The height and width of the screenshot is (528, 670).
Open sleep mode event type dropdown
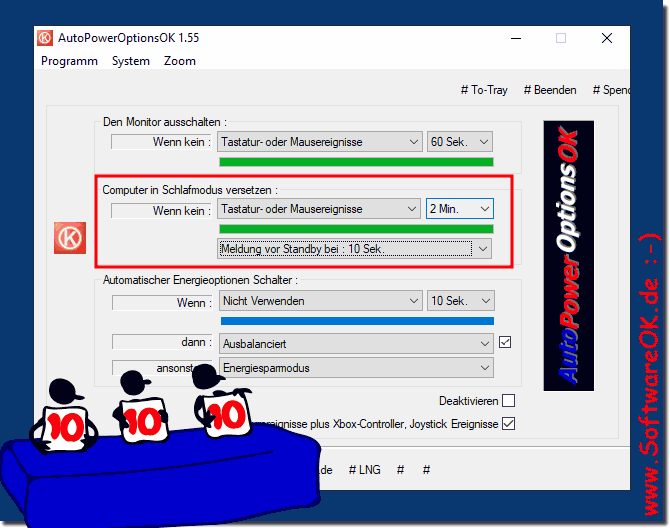[319, 209]
